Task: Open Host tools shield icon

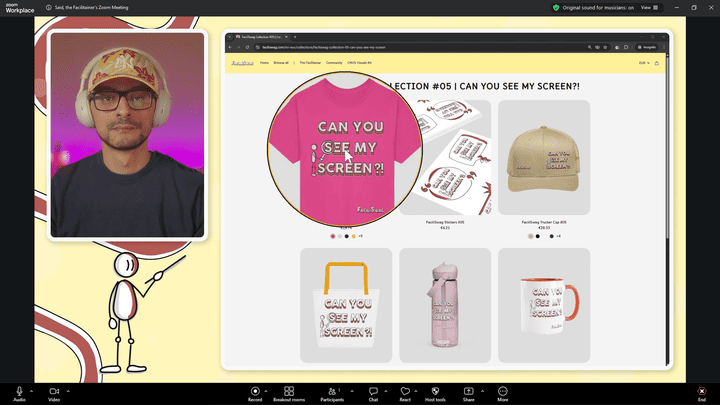Action: [x=435, y=391]
